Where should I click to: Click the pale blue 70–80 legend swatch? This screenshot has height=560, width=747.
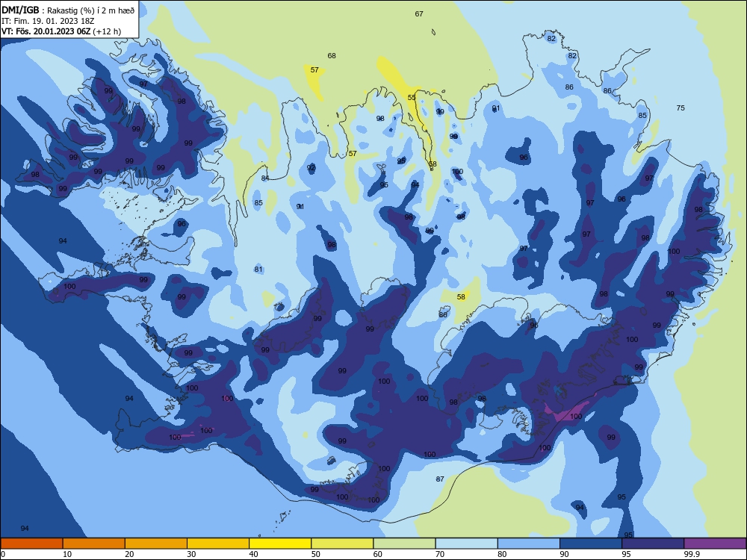pos(466,544)
